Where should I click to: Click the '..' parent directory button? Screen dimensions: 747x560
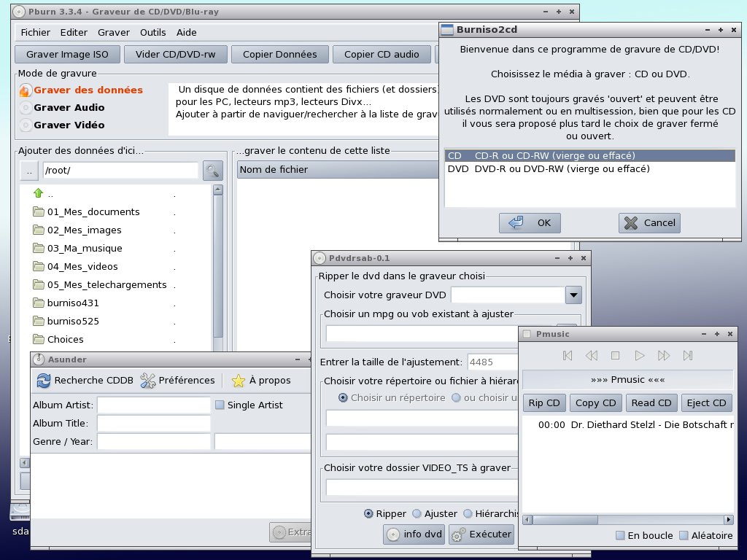[x=29, y=171]
